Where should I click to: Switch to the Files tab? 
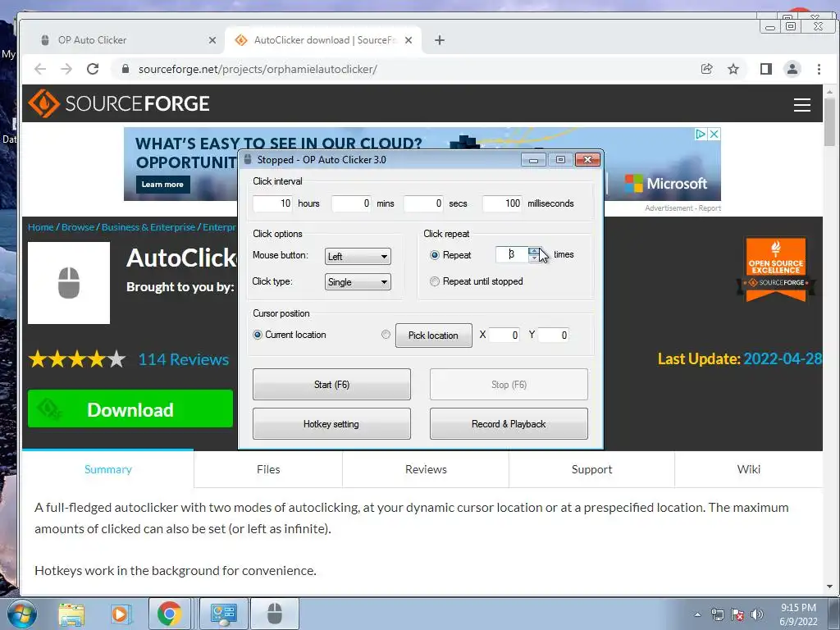(x=268, y=469)
